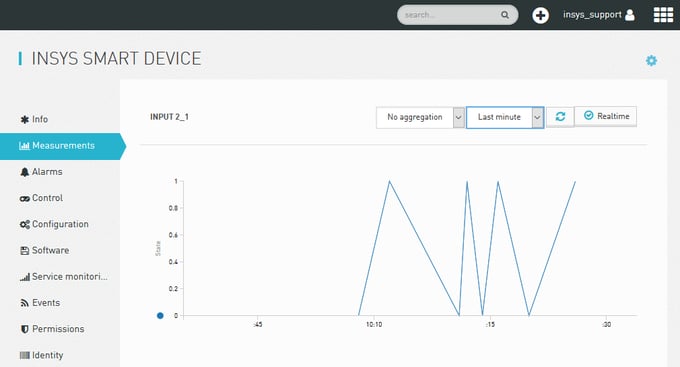Screen dimensions: 680x367
Task: Click the Identity barcode icon
Action: [25, 355]
